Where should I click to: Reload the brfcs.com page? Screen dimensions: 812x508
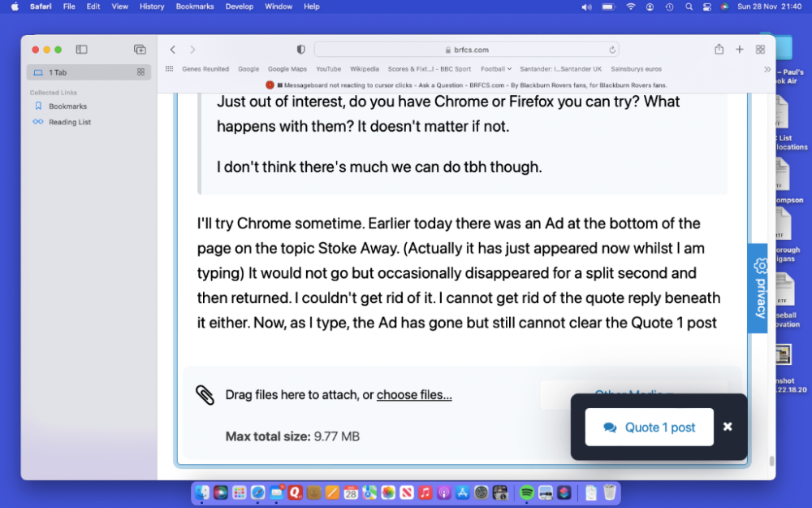(x=612, y=50)
